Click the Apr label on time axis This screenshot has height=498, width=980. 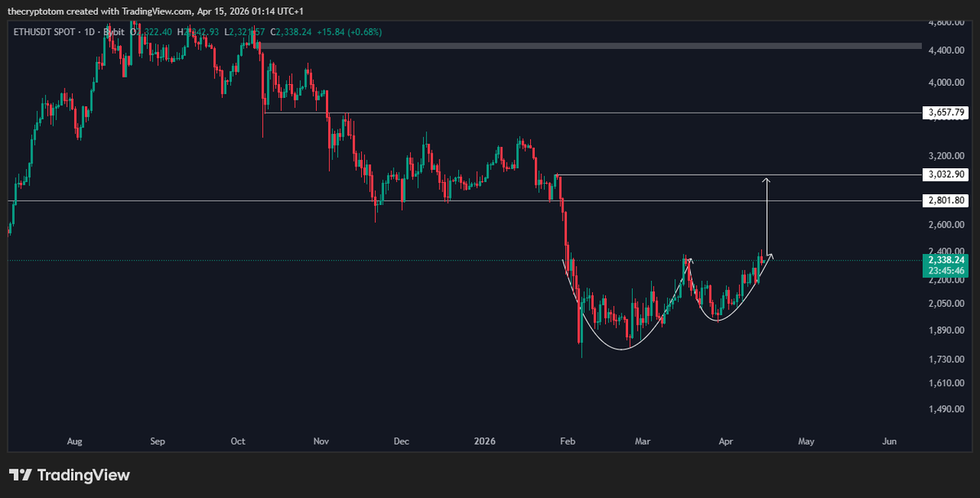click(x=725, y=442)
